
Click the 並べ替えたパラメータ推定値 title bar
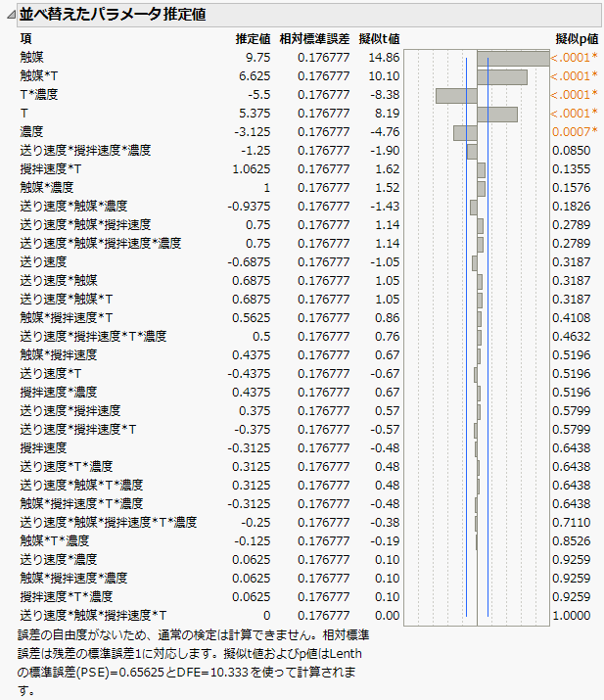click(309, 15)
